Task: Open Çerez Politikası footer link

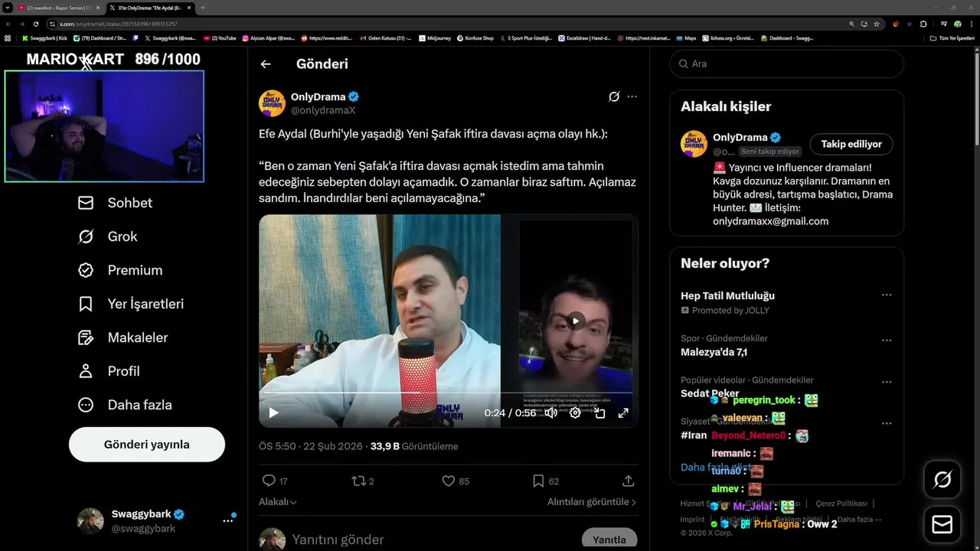Action: [x=841, y=504]
